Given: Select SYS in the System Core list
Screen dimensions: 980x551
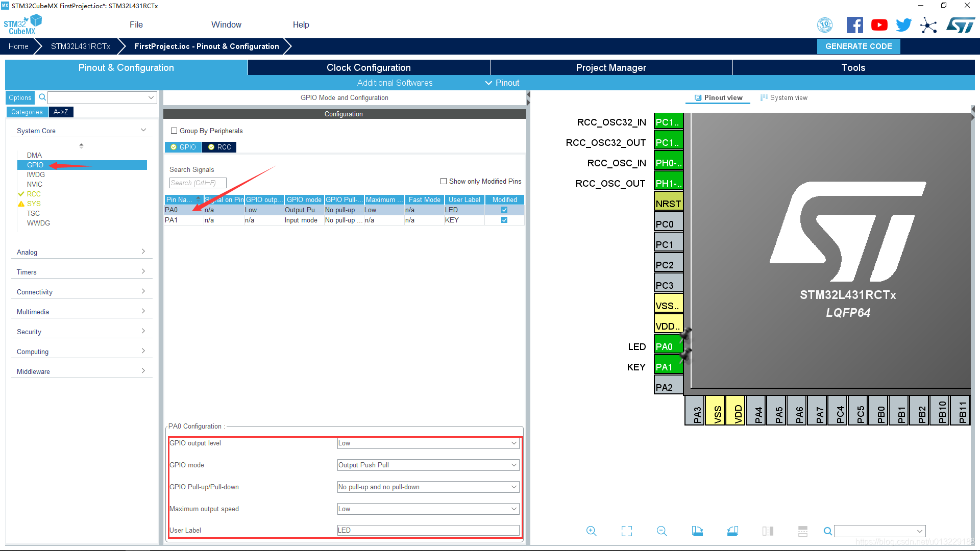Looking at the screenshot, I should (x=34, y=204).
